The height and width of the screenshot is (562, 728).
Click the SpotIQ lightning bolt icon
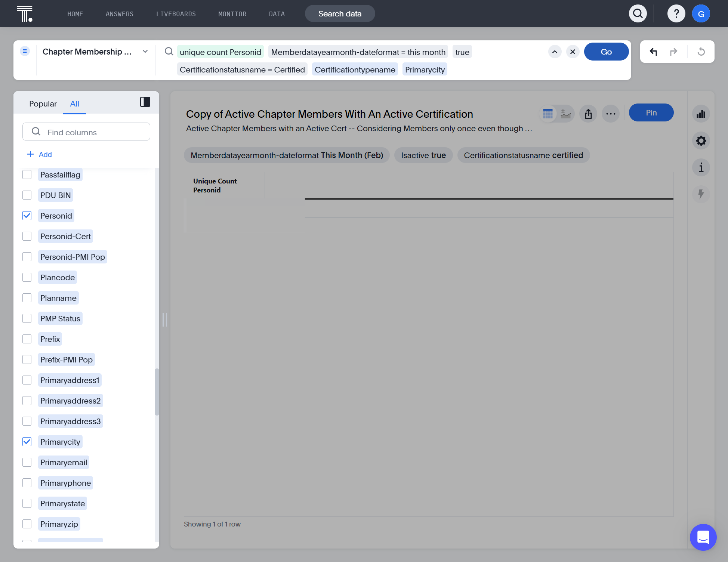click(701, 194)
